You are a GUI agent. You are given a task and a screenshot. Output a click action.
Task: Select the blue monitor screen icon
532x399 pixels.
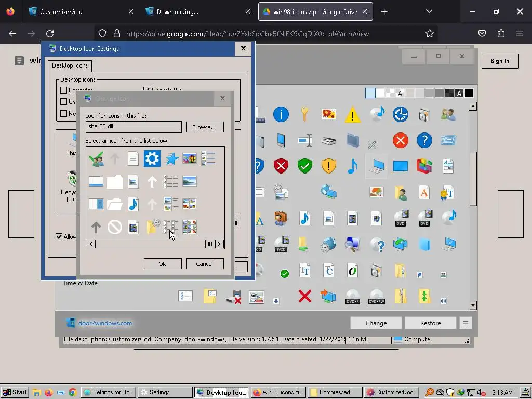(401, 166)
